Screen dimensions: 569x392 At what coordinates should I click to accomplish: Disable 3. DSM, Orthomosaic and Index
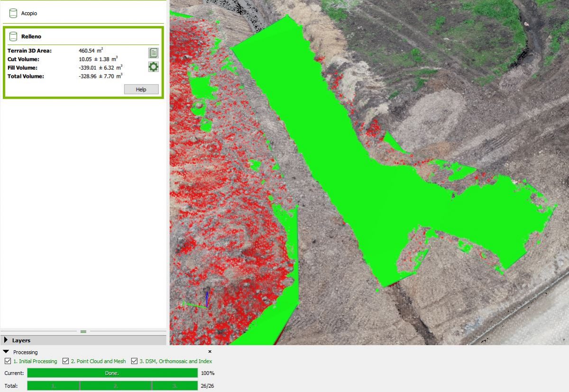(x=134, y=361)
